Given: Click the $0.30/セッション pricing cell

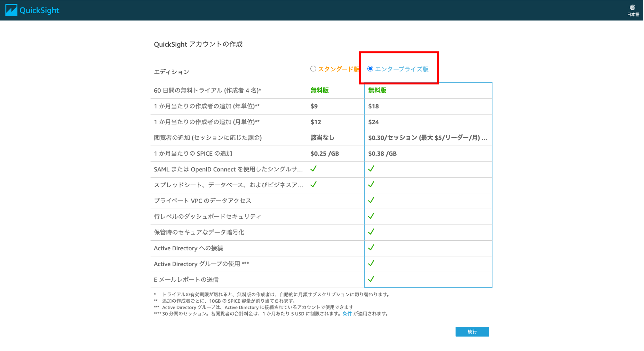Looking at the screenshot, I should [x=428, y=138].
